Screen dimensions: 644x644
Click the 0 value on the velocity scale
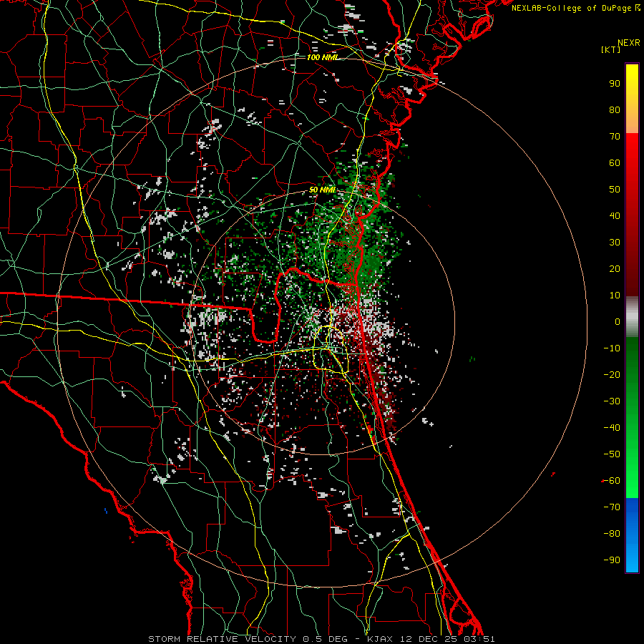tap(618, 322)
